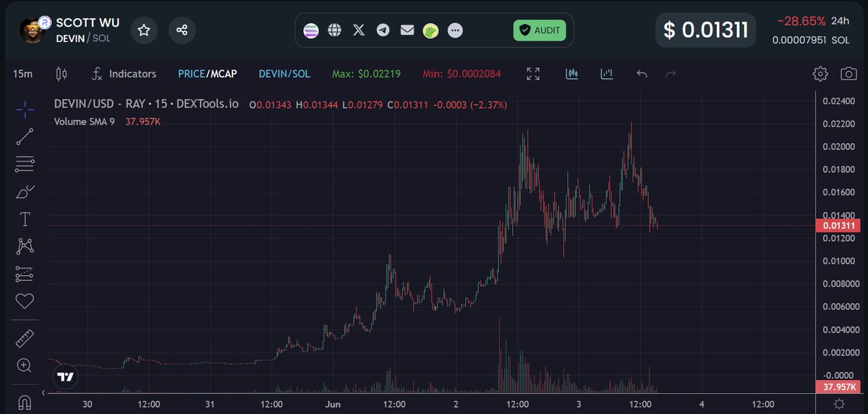The height and width of the screenshot is (414, 868).
Task: Toggle the DEVIN/SOL pair denomination
Action: (x=283, y=74)
